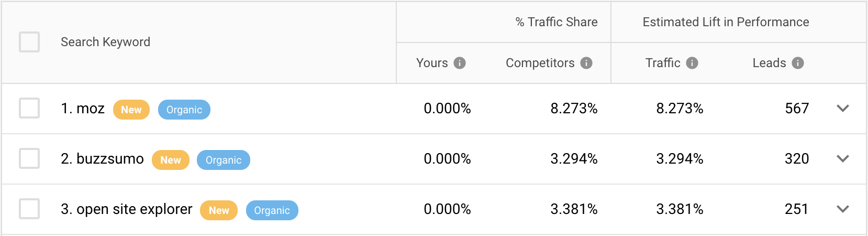Click Organic badge on open site explorer
This screenshot has height=236, width=868.
tap(272, 210)
